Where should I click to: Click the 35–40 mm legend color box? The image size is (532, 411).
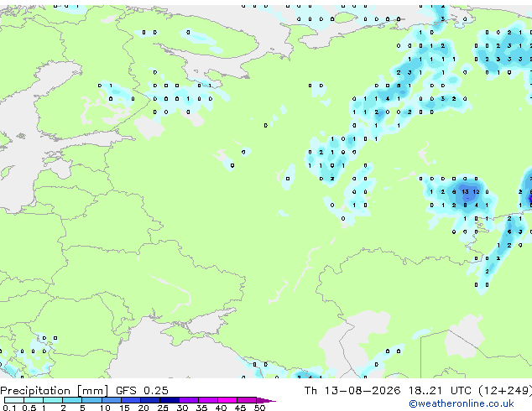pyautogui.click(x=207, y=400)
